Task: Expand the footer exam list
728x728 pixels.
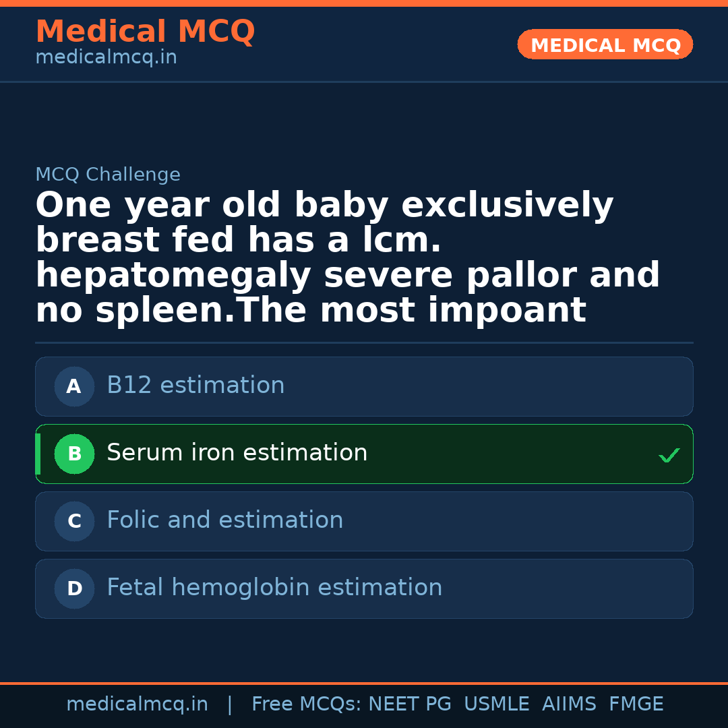Action: tap(457, 703)
